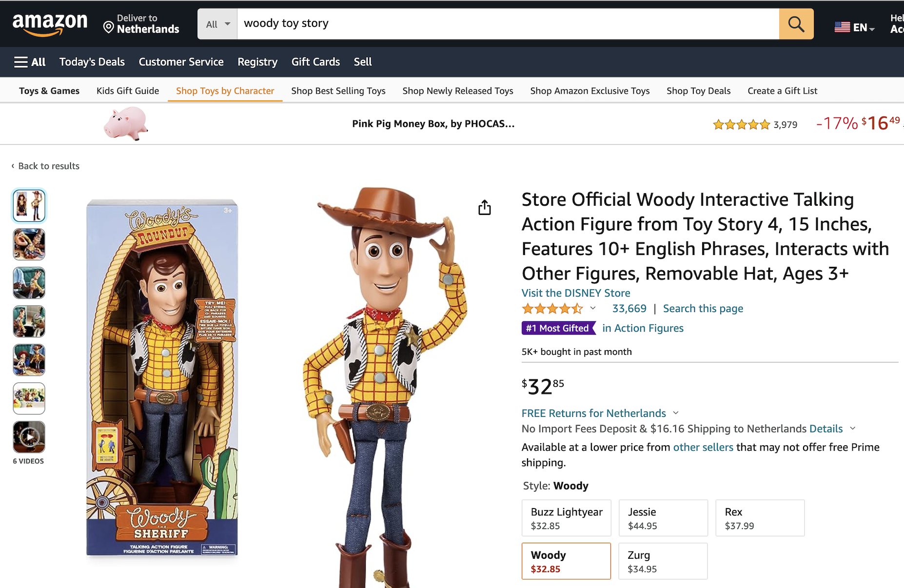This screenshot has width=904, height=588.
Task: Click the pink pig money box image
Action: click(x=125, y=124)
